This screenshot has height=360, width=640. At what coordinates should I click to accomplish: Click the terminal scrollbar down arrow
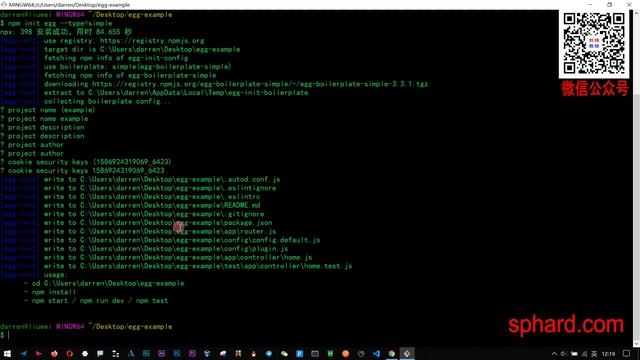pos(636,344)
